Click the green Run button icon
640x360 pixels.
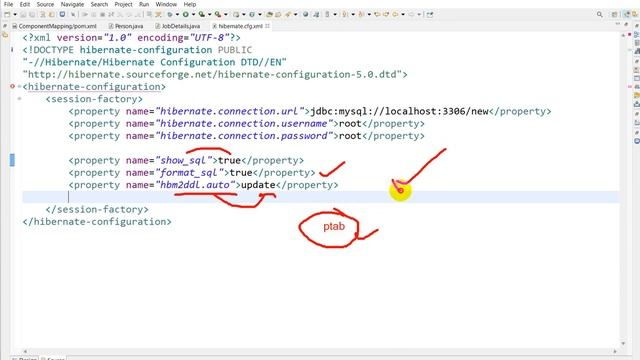coord(186,14)
